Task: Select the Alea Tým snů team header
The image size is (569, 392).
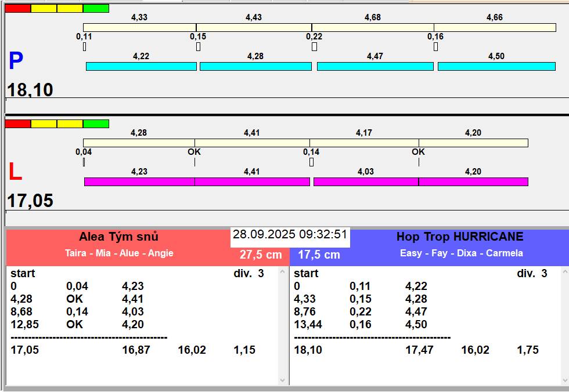Action: (x=118, y=237)
